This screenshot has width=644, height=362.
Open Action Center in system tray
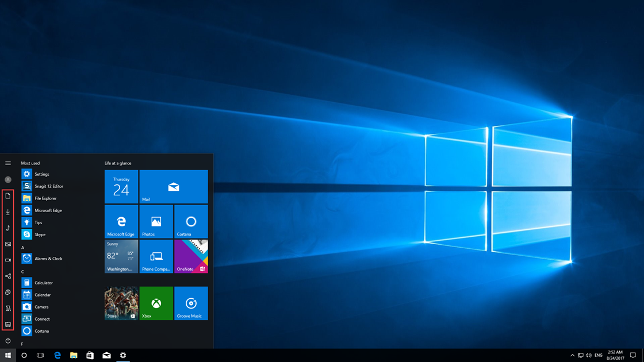[x=630, y=355]
